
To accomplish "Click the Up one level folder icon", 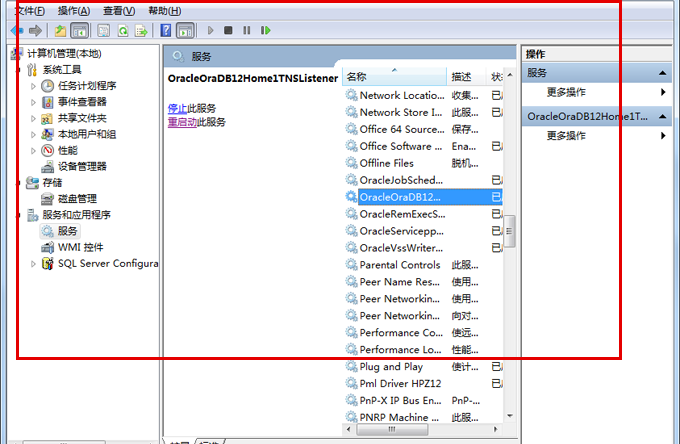I will [60, 31].
